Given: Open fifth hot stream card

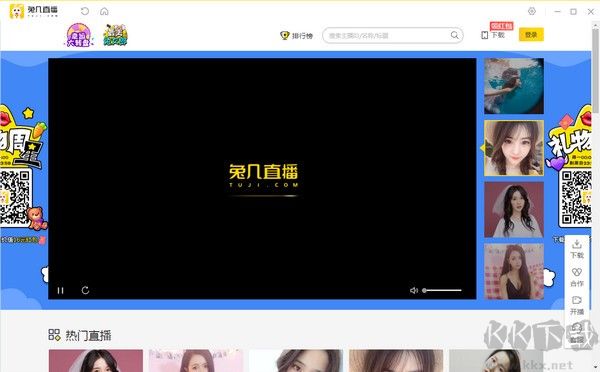Looking at the screenshot, I should pos(496,361).
